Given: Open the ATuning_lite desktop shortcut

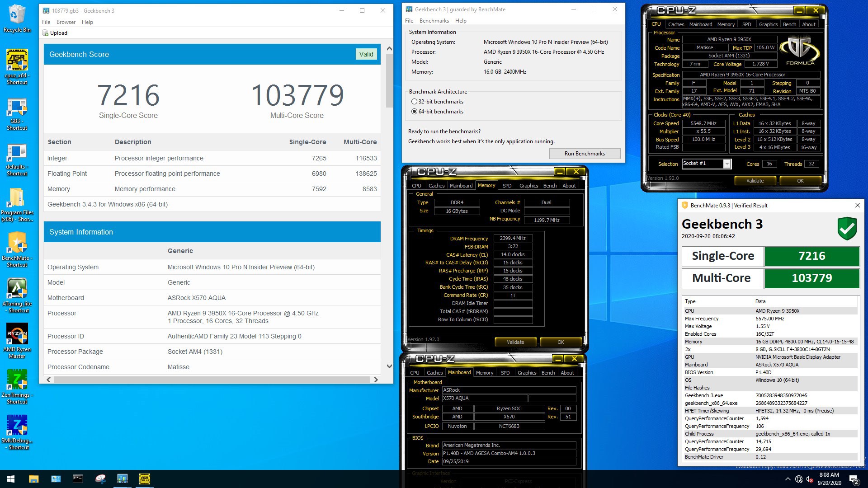Looking at the screenshot, I should pyautogui.click(x=17, y=289).
